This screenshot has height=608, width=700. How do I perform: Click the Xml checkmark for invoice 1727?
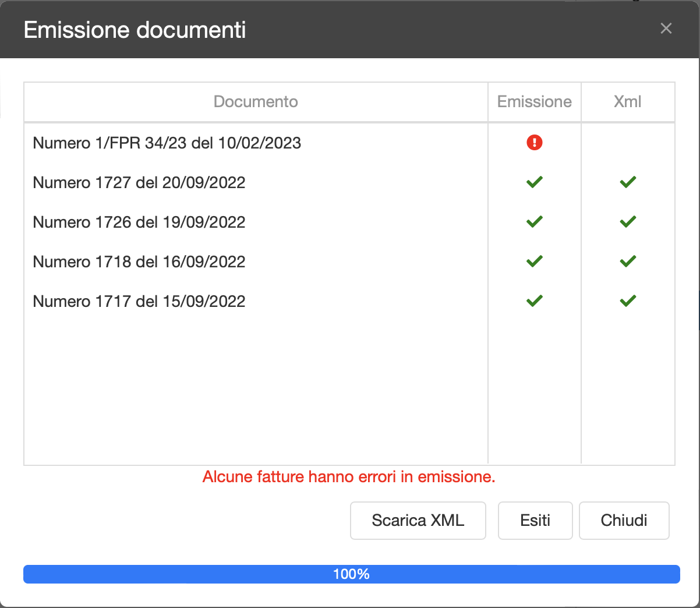[628, 182]
